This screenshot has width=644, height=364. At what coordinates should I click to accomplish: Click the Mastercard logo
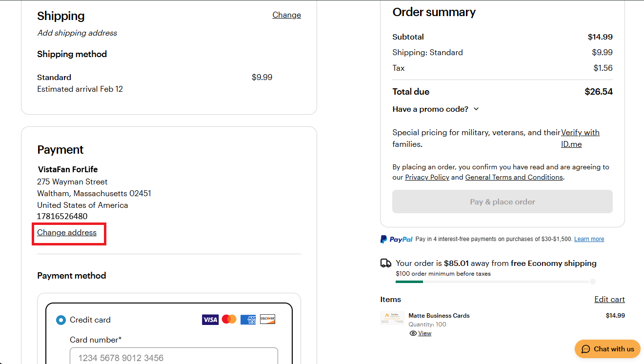click(229, 320)
